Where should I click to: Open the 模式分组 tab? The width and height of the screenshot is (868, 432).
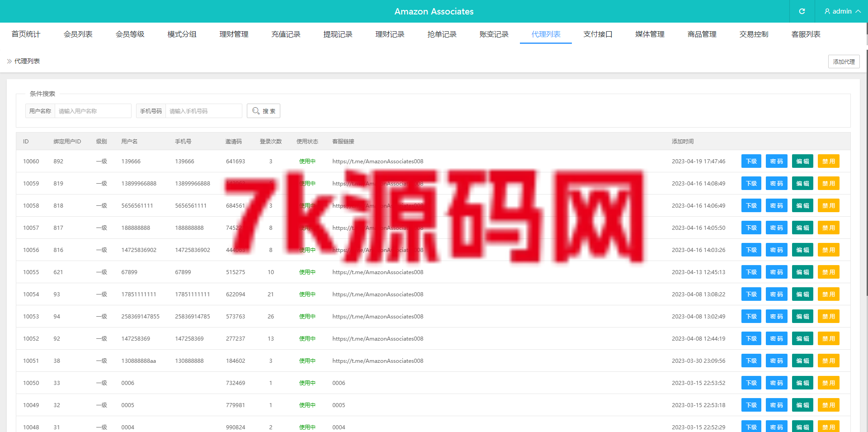point(182,34)
